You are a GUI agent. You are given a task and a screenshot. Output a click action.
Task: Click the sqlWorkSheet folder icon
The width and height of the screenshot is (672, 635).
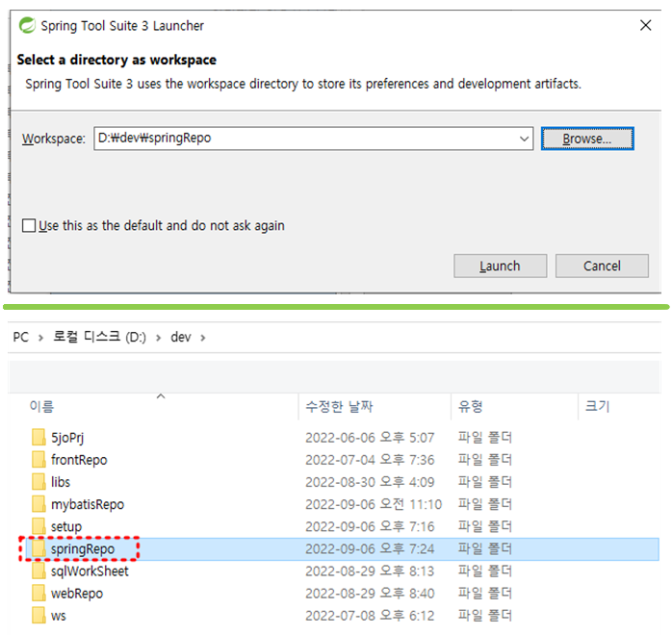(39, 571)
